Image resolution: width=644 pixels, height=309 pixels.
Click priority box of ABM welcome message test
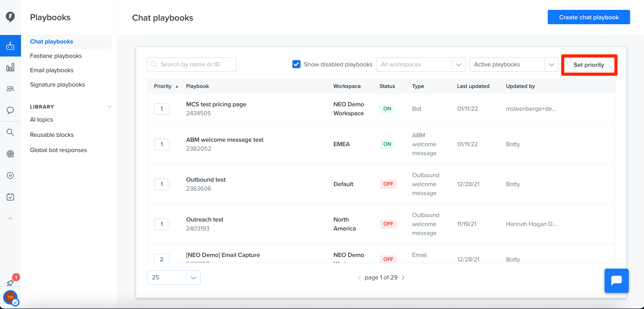[161, 144]
